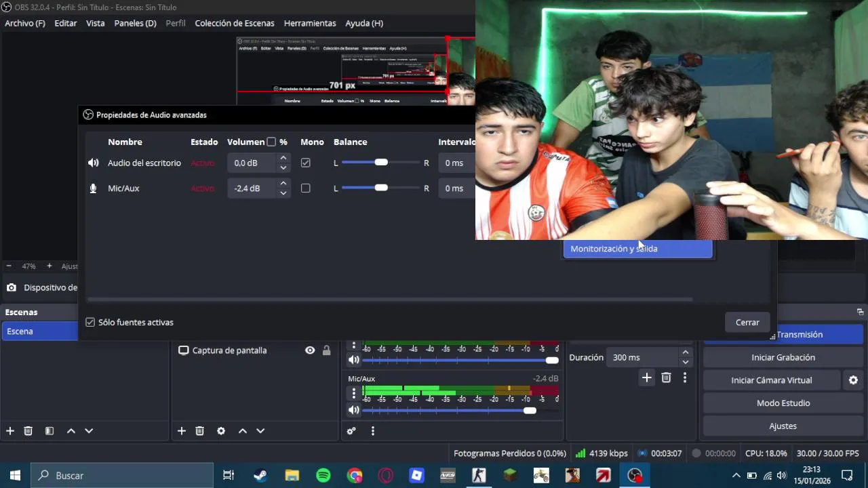Close audio properties with Cerrar button
The width and height of the screenshot is (868, 488).
click(747, 323)
